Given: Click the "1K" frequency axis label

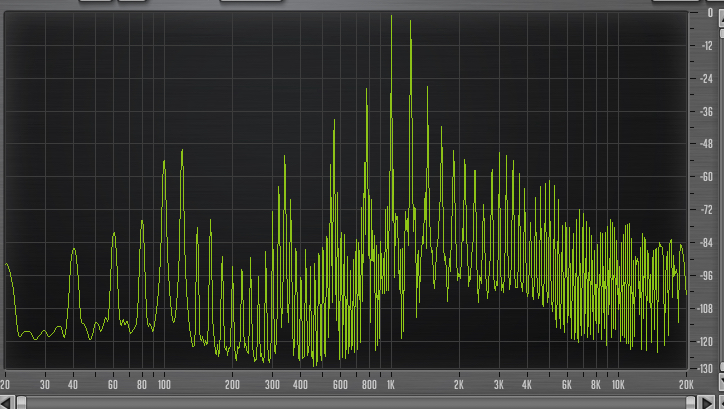Looking at the screenshot, I should coord(391,385).
